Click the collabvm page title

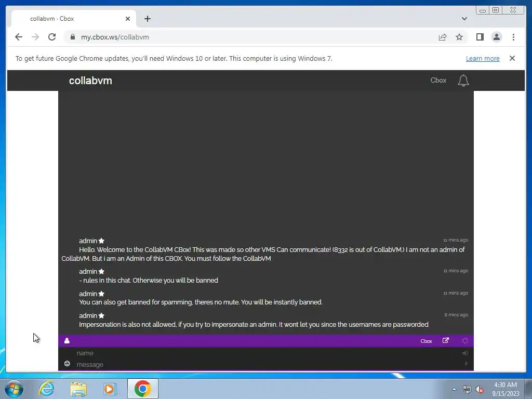[90, 81]
